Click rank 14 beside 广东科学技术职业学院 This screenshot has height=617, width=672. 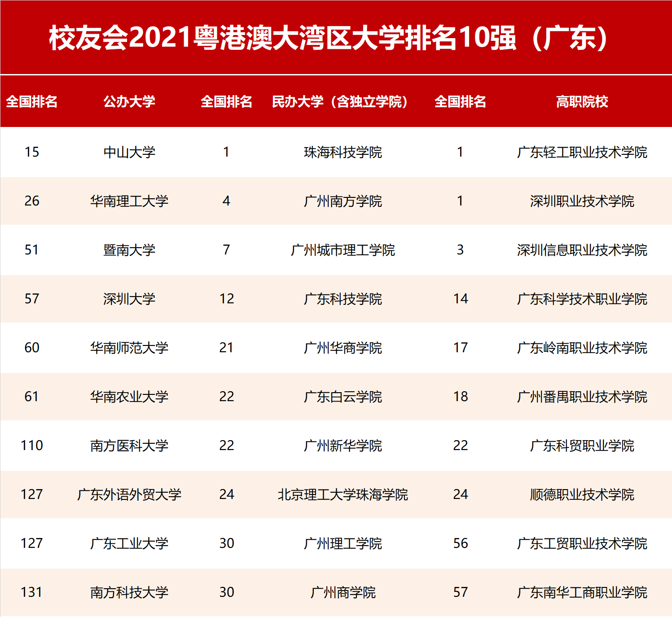[460, 299]
